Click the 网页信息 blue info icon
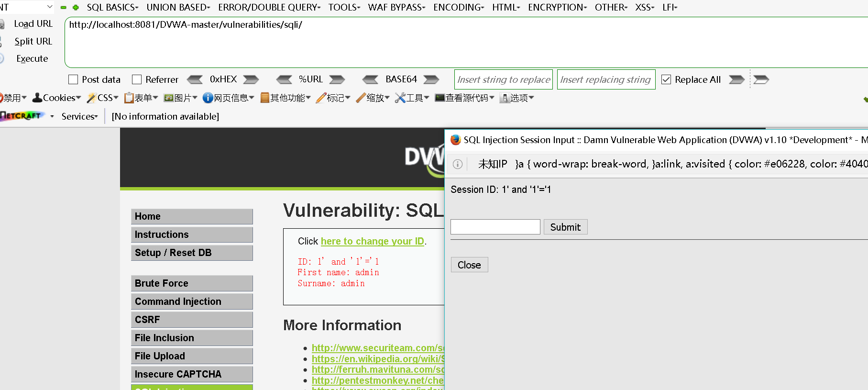 [x=208, y=98]
